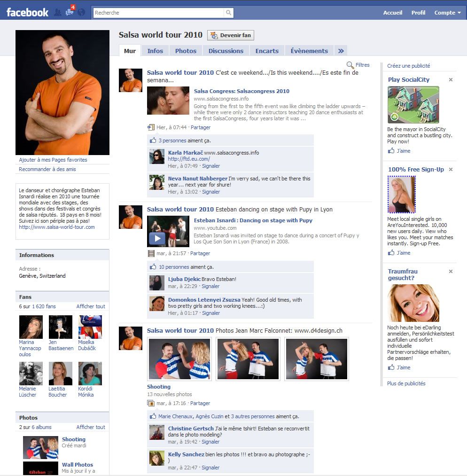
Task: Open the Évènements tab
Action: (309, 51)
